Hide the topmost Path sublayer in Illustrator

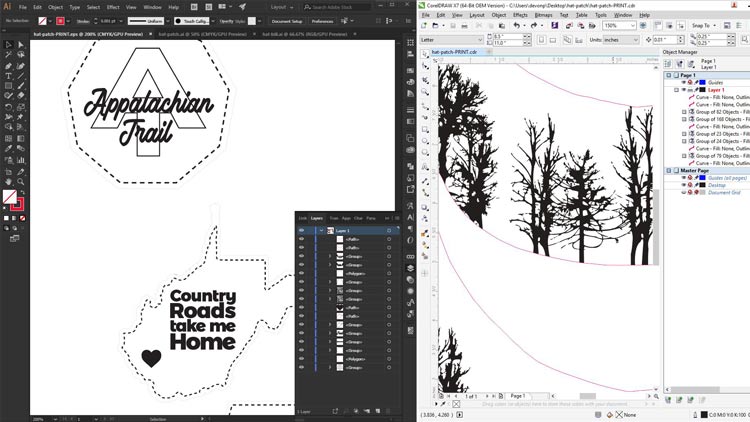(x=301, y=239)
